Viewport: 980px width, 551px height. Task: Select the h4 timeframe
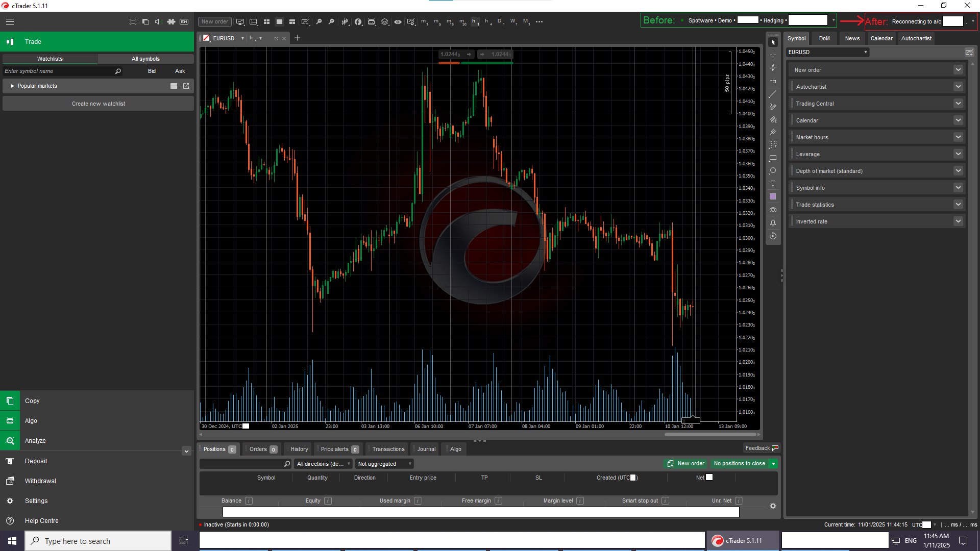coord(488,21)
